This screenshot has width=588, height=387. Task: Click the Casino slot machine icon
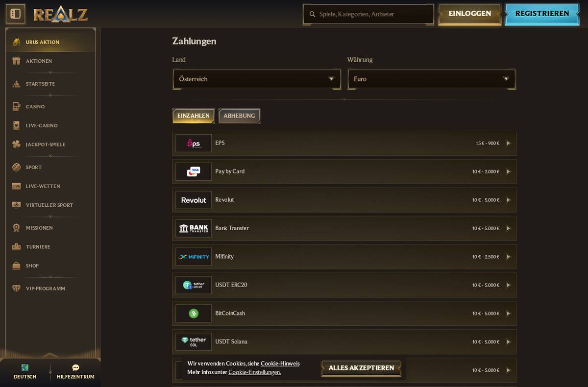(x=16, y=107)
